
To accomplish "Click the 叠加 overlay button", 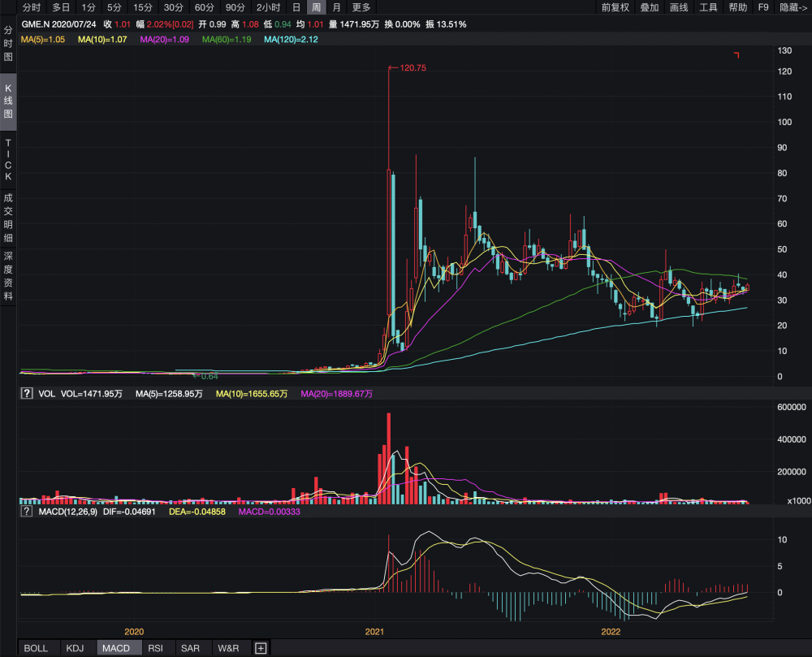I will [x=649, y=7].
